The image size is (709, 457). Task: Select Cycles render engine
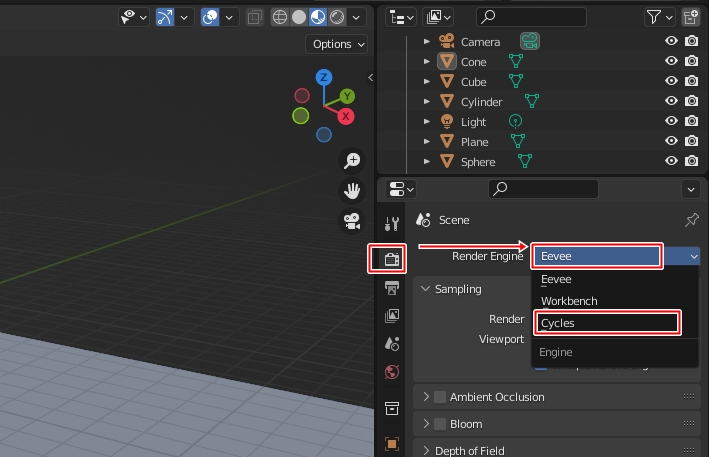click(607, 323)
